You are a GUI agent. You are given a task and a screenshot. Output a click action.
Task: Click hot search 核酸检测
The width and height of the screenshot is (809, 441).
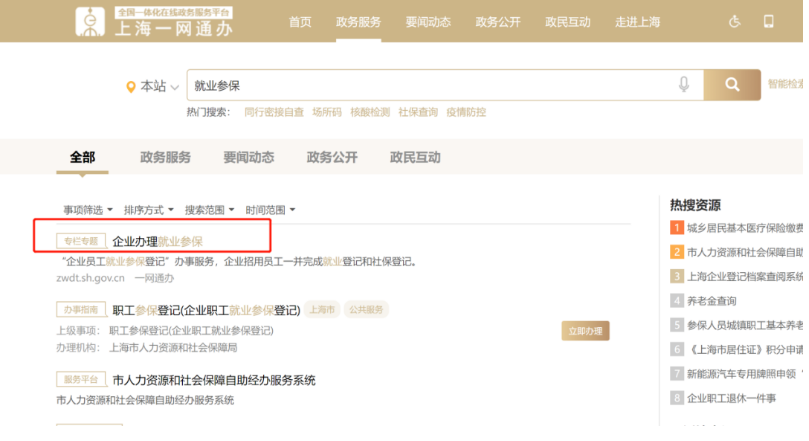pos(370,112)
